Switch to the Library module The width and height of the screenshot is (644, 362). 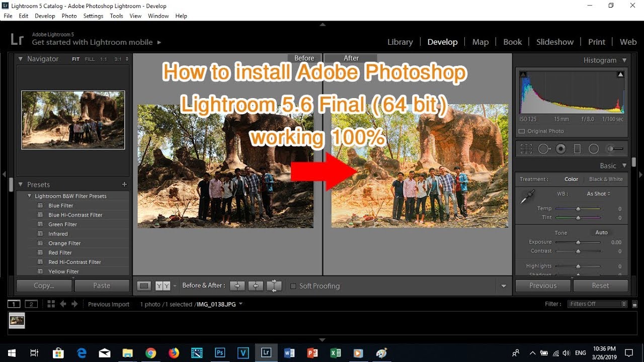click(x=400, y=42)
